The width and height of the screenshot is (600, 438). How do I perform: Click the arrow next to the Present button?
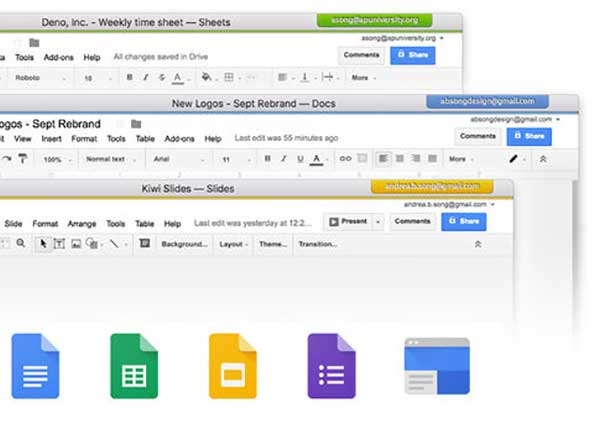coord(378,221)
